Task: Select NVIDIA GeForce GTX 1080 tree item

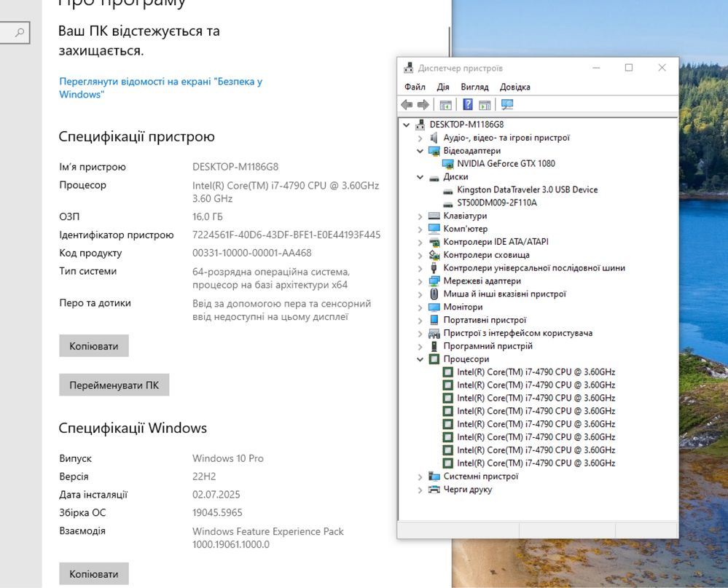Action: click(x=506, y=163)
